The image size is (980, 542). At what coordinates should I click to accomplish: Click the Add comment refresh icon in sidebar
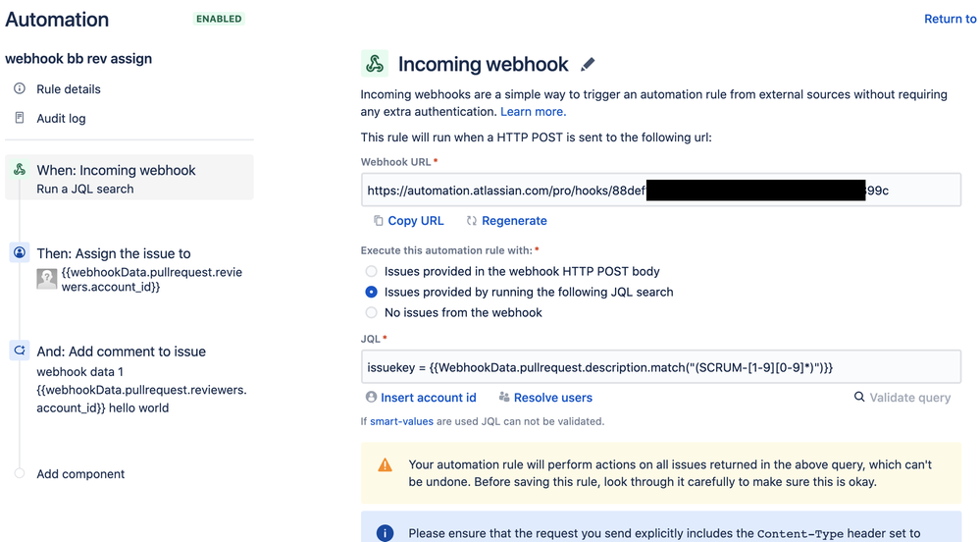pos(20,351)
